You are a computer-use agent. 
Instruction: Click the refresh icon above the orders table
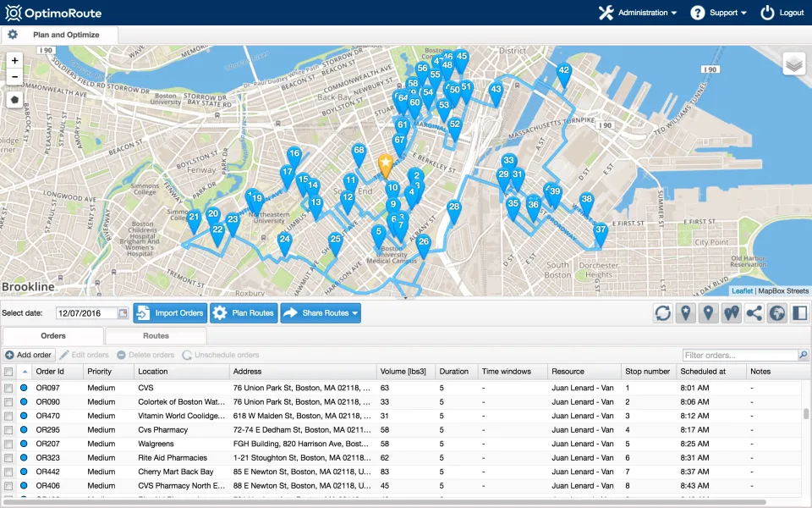coord(663,313)
